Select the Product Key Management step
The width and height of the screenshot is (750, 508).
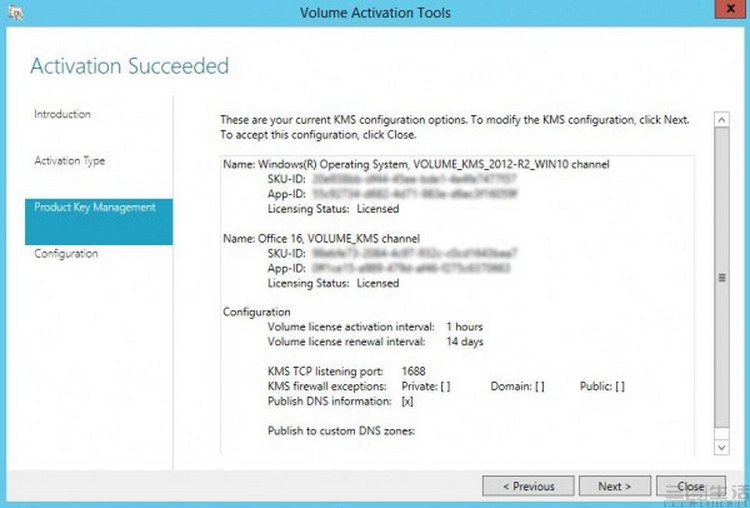pyautogui.click(x=99, y=221)
